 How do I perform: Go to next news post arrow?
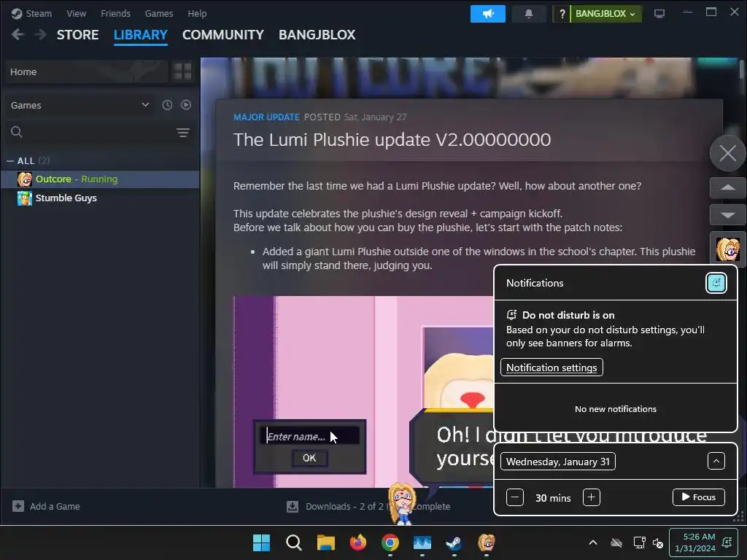tap(727, 215)
